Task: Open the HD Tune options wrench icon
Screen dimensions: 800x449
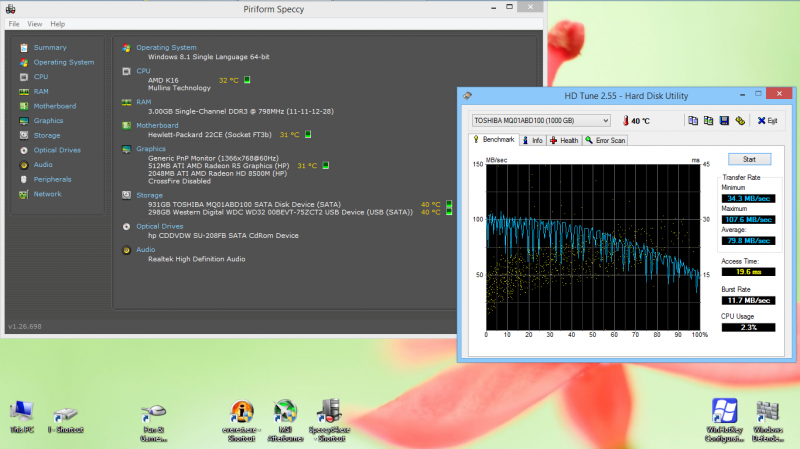Action: (740, 120)
